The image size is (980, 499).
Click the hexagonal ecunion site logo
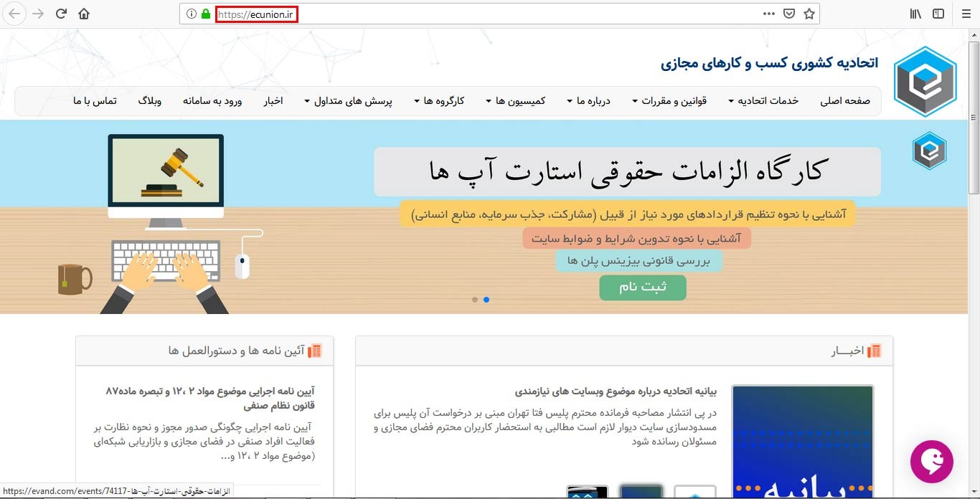[x=925, y=80]
